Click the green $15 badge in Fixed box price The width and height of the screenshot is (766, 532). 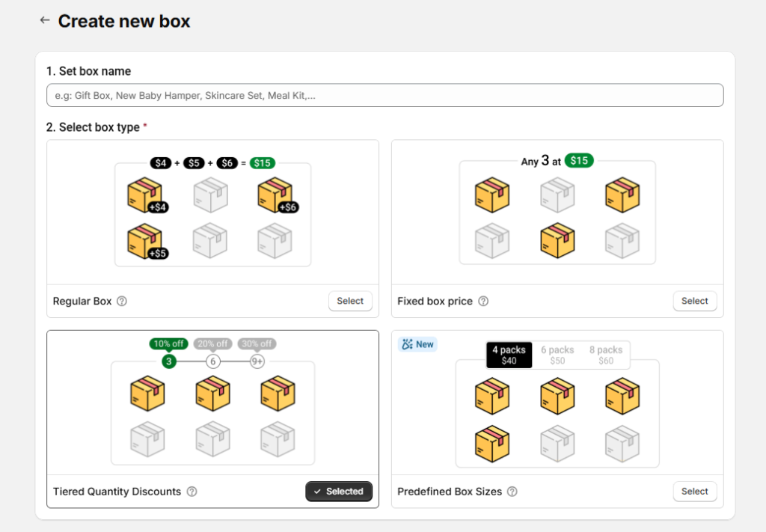click(x=579, y=161)
